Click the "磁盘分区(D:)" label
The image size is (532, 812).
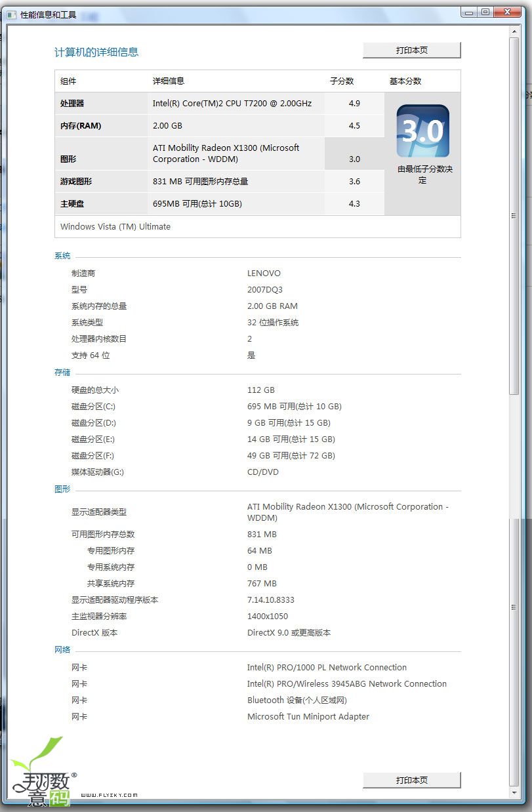[x=94, y=423]
